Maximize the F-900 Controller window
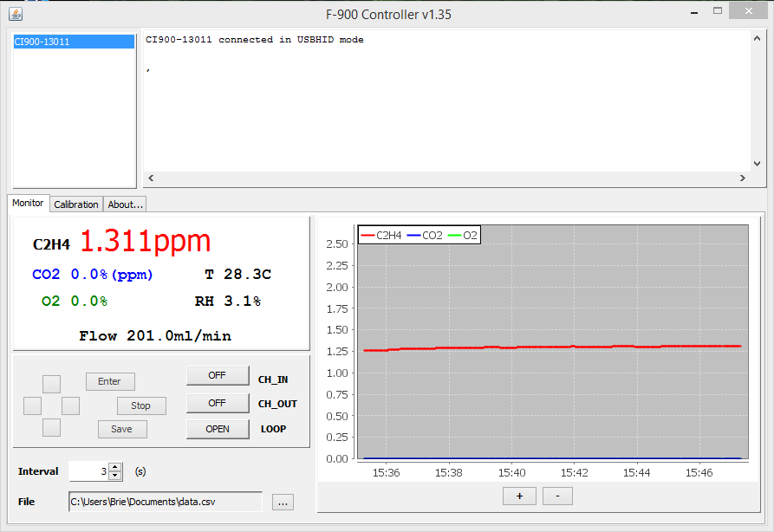The image size is (774, 532). coord(718,11)
